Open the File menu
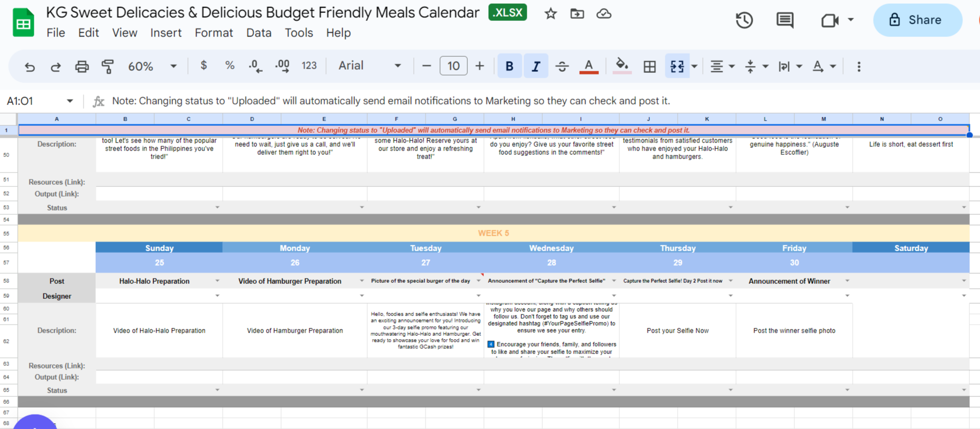The width and height of the screenshot is (980, 429). (56, 33)
